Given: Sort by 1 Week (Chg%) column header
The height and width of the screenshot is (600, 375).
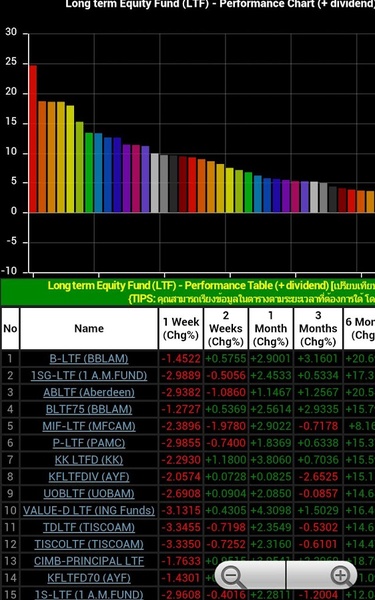Looking at the screenshot, I should click(x=181, y=329).
